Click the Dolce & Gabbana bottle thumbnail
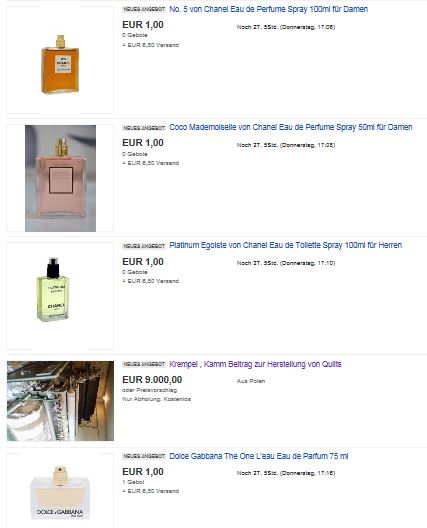 click(60, 491)
